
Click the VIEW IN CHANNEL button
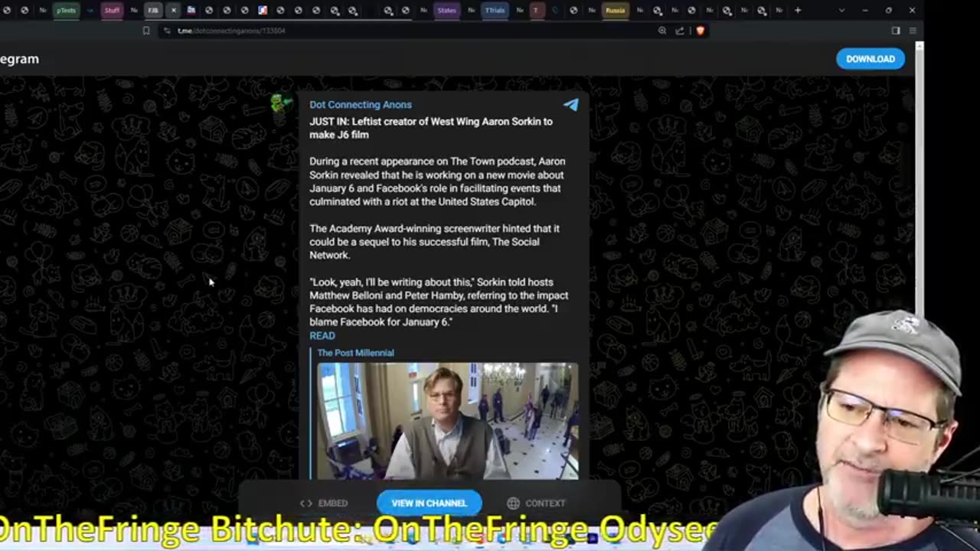click(429, 503)
